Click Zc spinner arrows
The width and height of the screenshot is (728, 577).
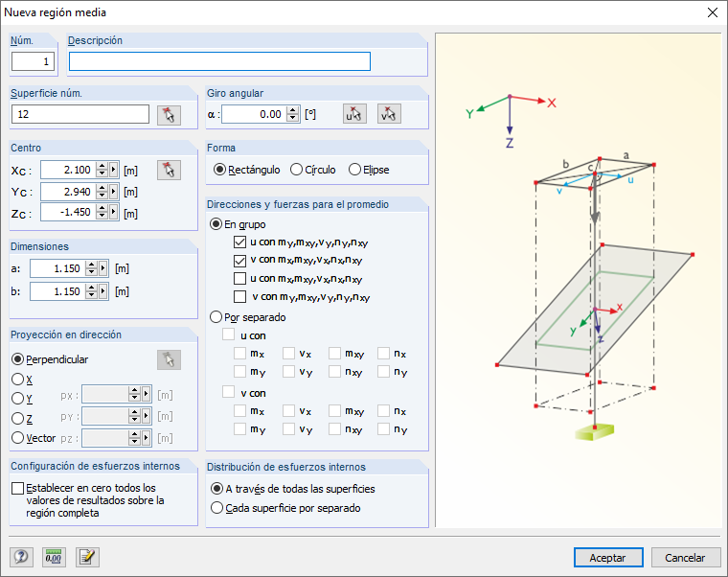coord(102,212)
